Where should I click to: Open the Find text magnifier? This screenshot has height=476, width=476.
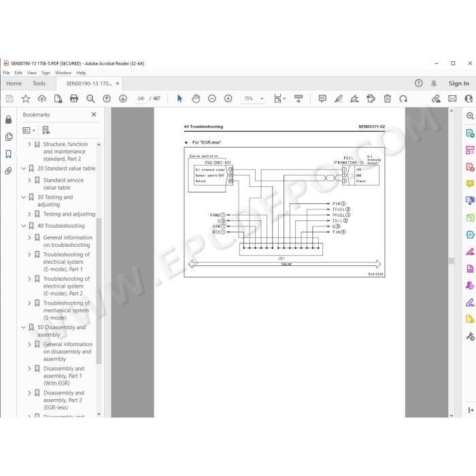click(90, 99)
